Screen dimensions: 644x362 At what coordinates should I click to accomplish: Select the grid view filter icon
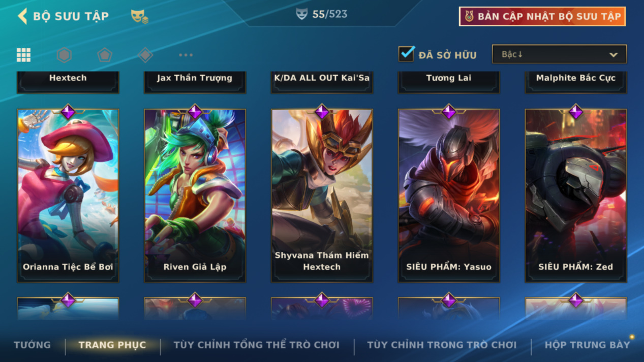pyautogui.click(x=23, y=55)
